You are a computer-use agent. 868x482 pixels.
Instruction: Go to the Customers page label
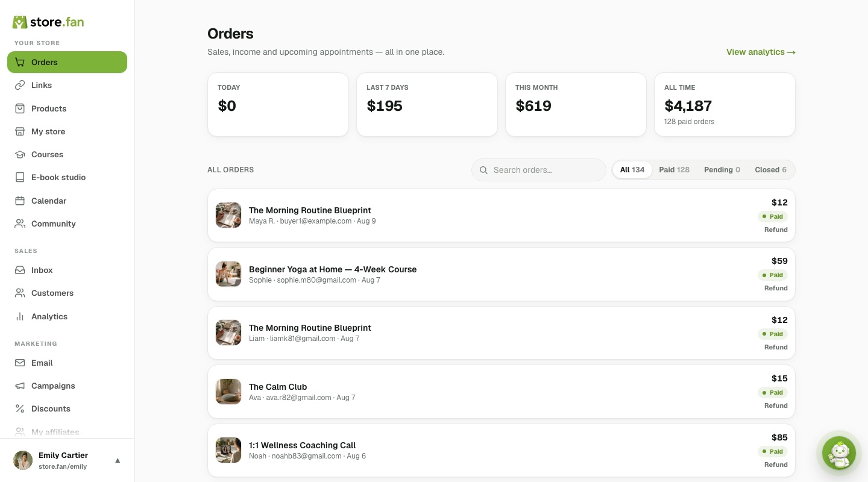[x=52, y=293]
